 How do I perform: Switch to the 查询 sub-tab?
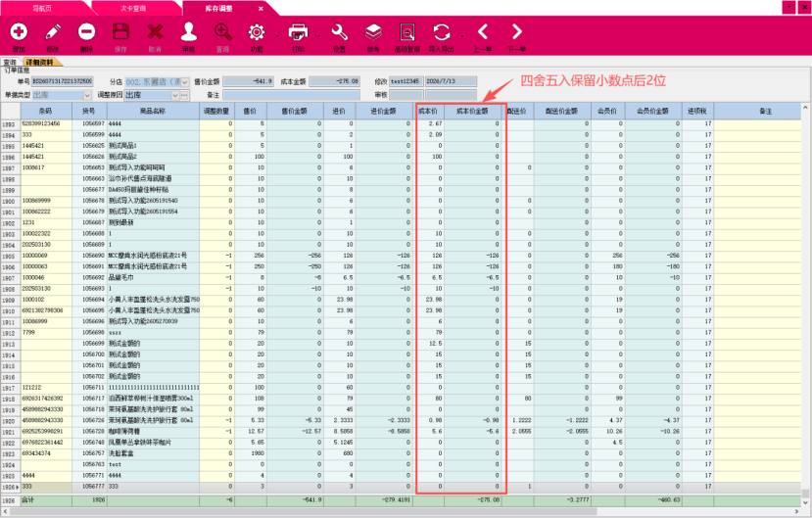click(10, 62)
